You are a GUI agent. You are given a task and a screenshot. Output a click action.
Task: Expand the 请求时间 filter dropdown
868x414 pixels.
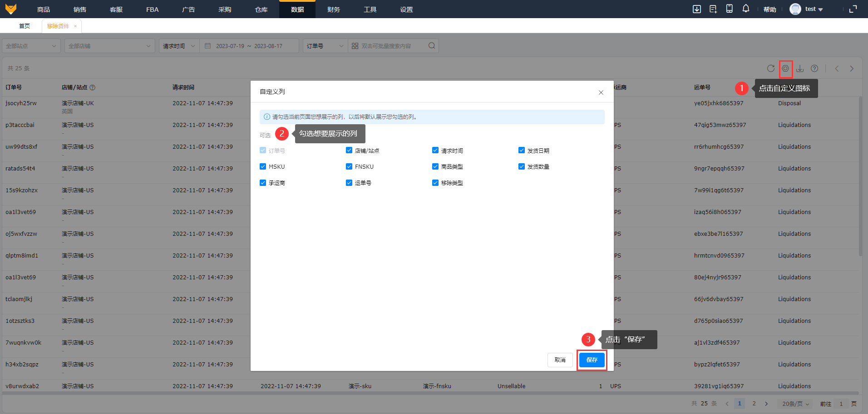click(x=179, y=46)
